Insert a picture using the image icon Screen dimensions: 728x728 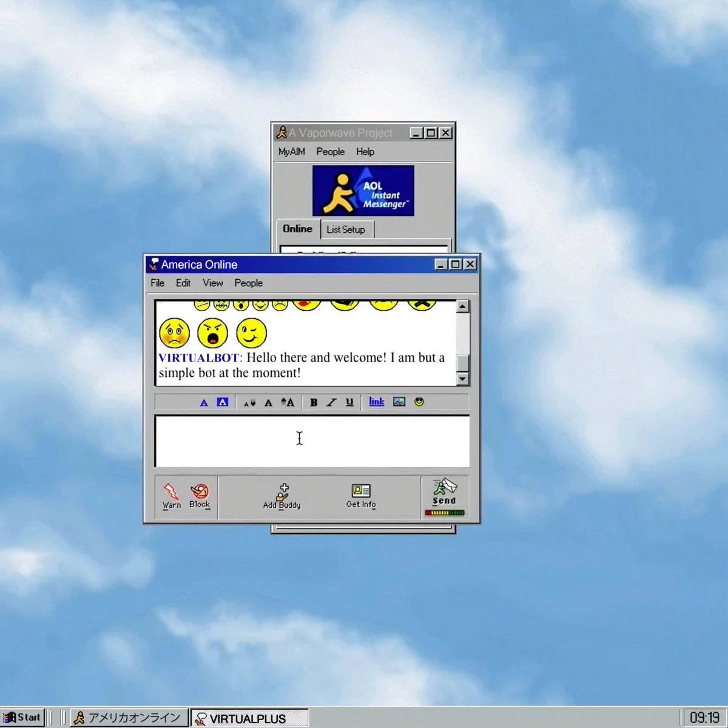(399, 402)
